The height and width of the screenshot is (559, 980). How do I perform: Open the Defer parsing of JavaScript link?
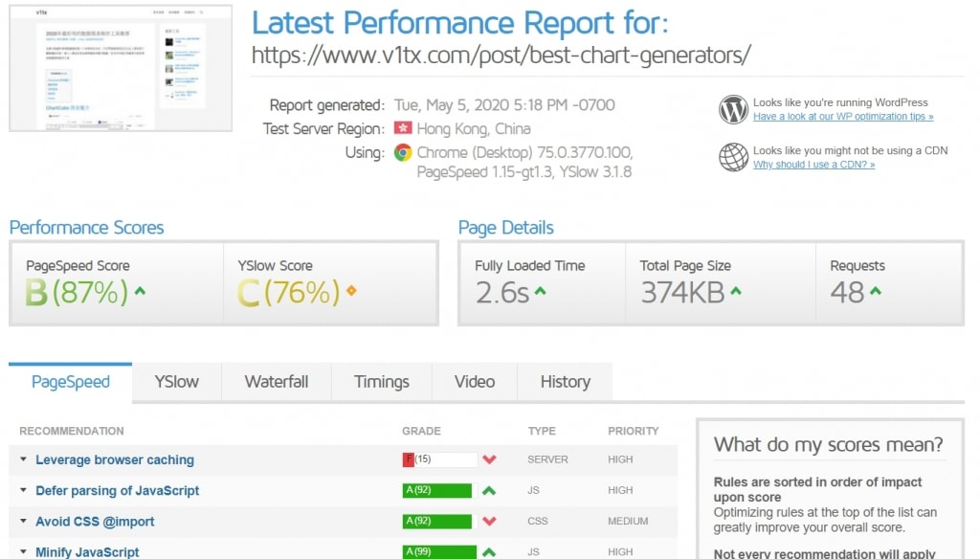118,491
